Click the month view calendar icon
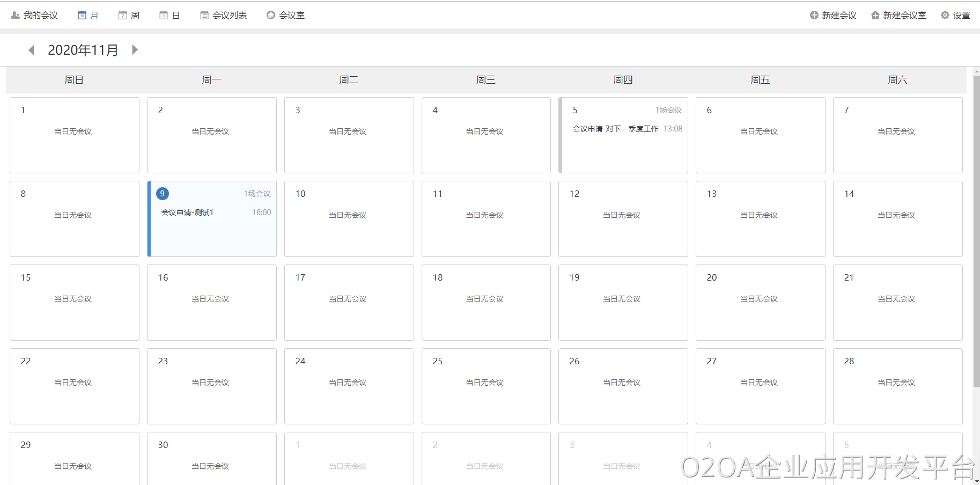Viewport: 980px width, 485px height. 82,16
